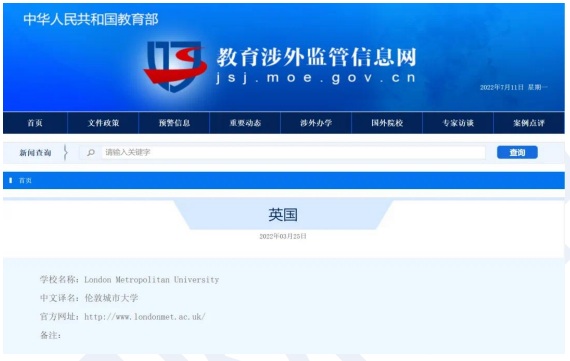Click the jsj.moe.gov.cn domain text
This screenshot has height=361, width=570.
316,77
